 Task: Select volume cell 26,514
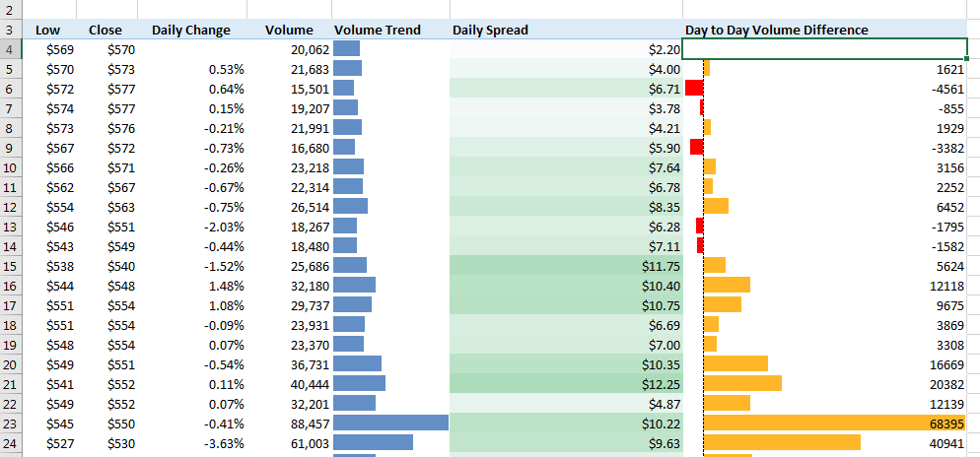(x=290, y=207)
